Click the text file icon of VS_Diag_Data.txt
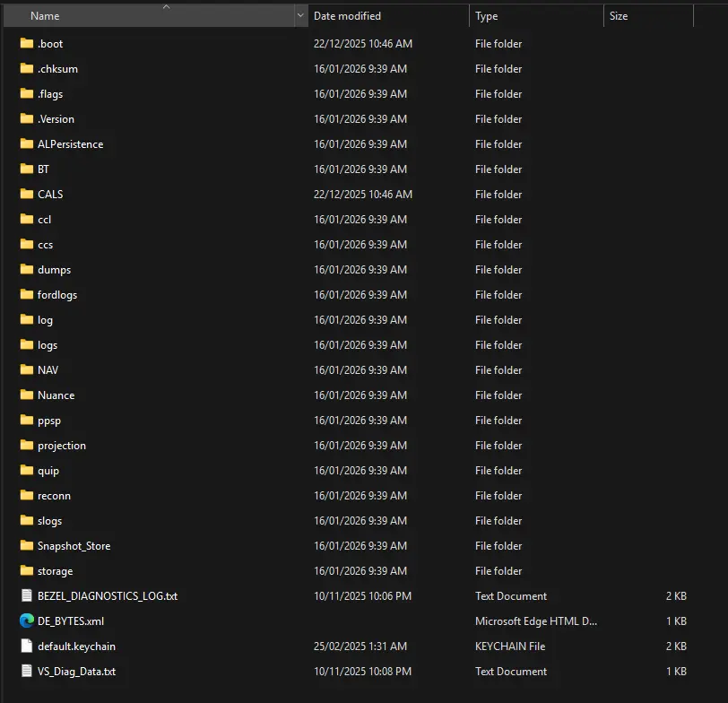The width and height of the screenshot is (728, 703). tap(27, 671)
